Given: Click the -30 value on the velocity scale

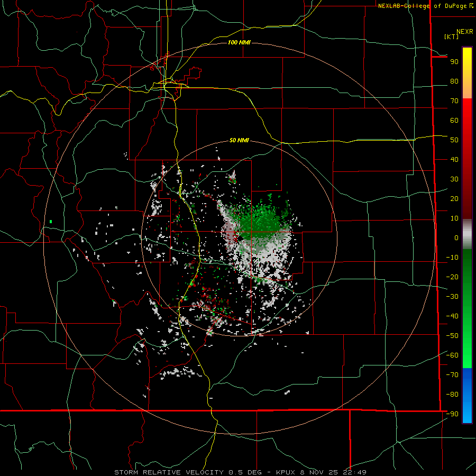Looking at the screenshot, I should pos(452,297).
